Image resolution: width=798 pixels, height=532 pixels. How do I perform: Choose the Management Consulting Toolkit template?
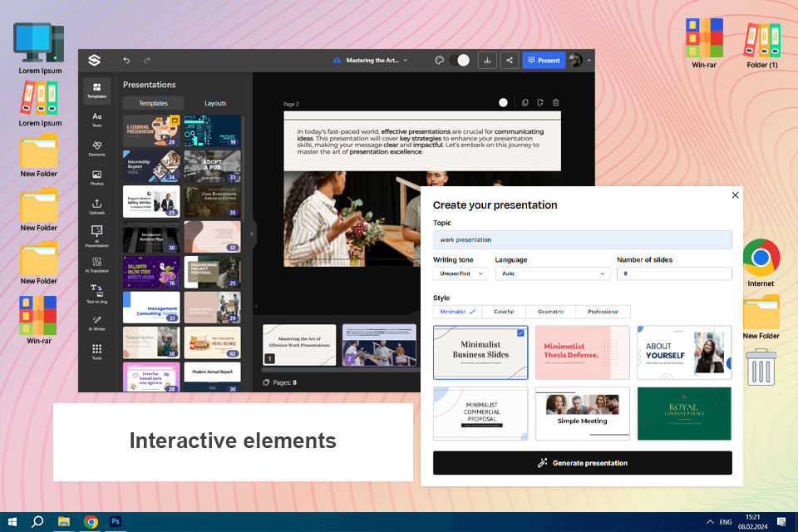[x=151, y=307]
